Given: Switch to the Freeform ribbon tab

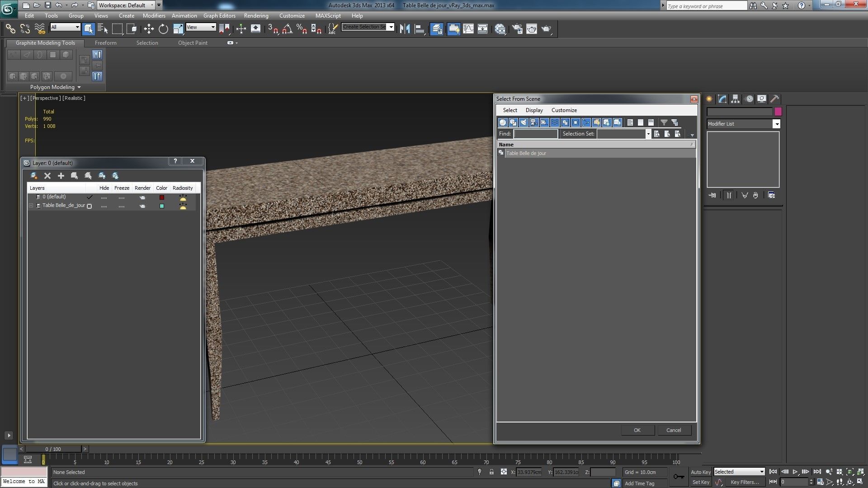Looking at the screenshot, I should click(105, 43).
